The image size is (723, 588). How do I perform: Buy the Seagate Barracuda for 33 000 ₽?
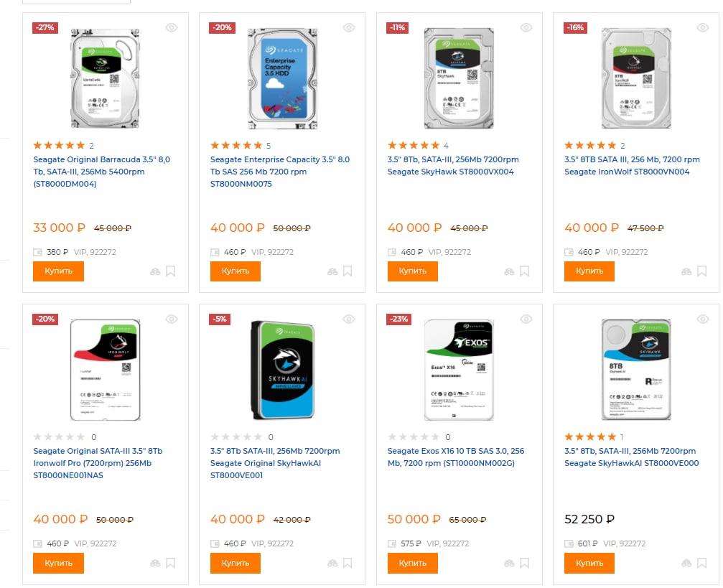58,271
